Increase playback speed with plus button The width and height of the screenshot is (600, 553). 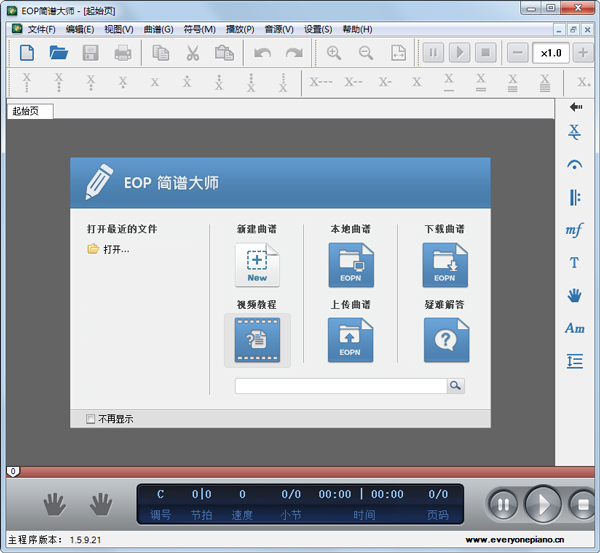[583, 52]
